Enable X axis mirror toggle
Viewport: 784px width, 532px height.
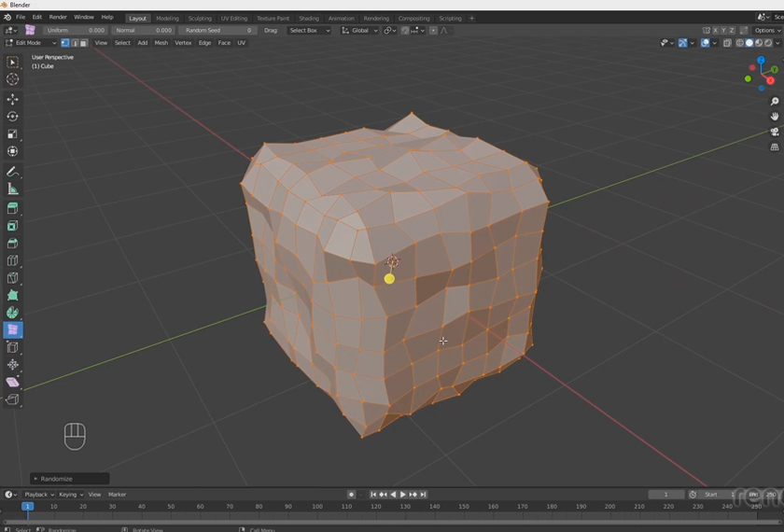click(717, 31)
